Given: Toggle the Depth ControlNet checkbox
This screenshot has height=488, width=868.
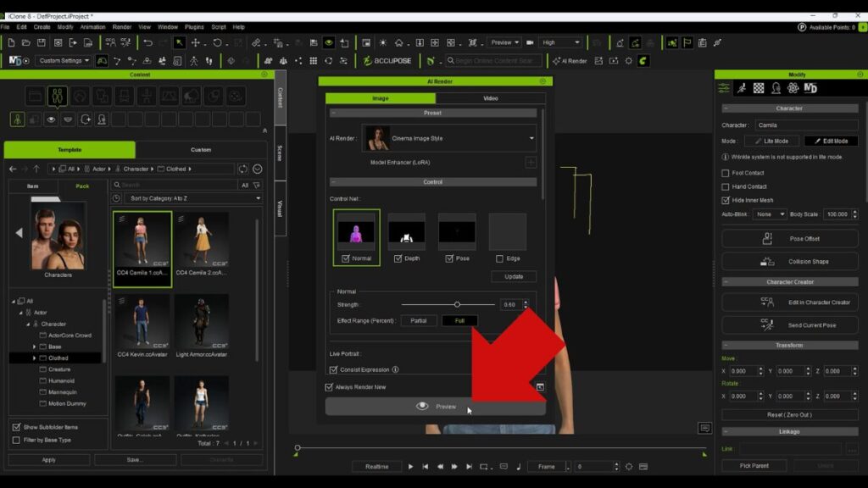Looking at the screenshot, I should point(398,258).
